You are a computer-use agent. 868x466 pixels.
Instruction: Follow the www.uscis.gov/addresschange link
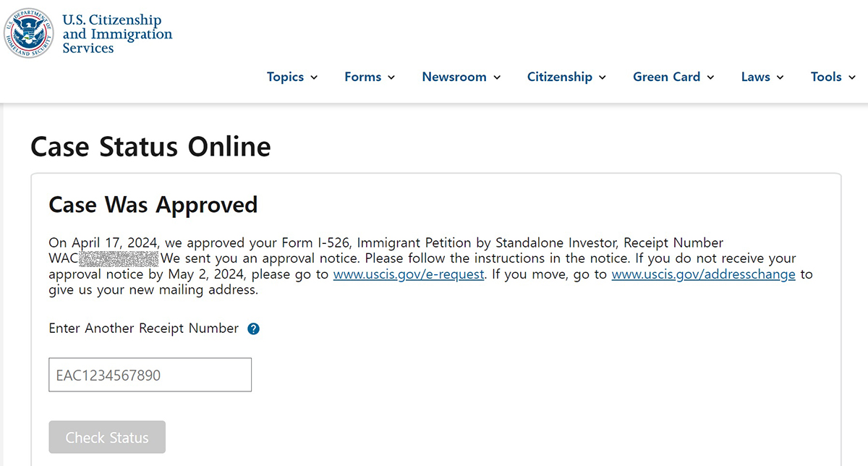(703, 274)
